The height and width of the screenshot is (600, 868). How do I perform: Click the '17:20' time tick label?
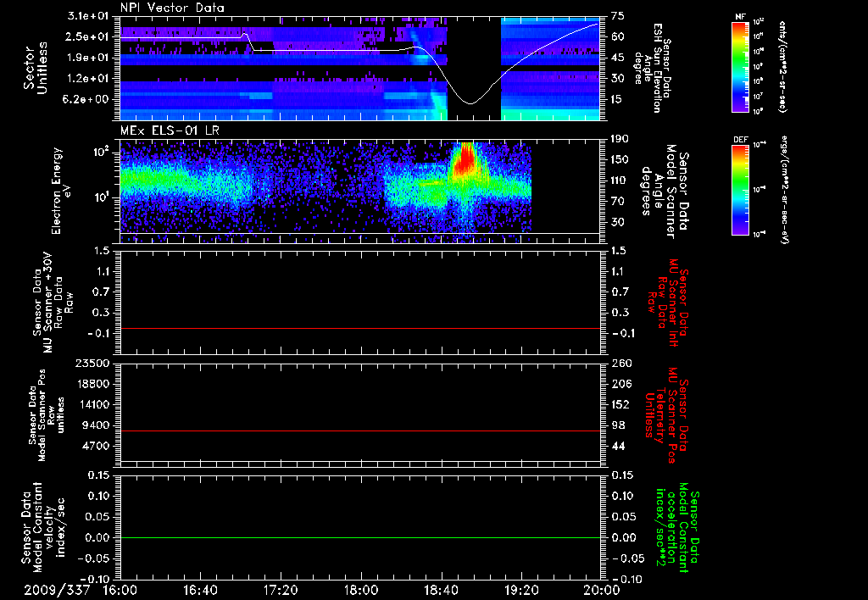coord(281,590)
